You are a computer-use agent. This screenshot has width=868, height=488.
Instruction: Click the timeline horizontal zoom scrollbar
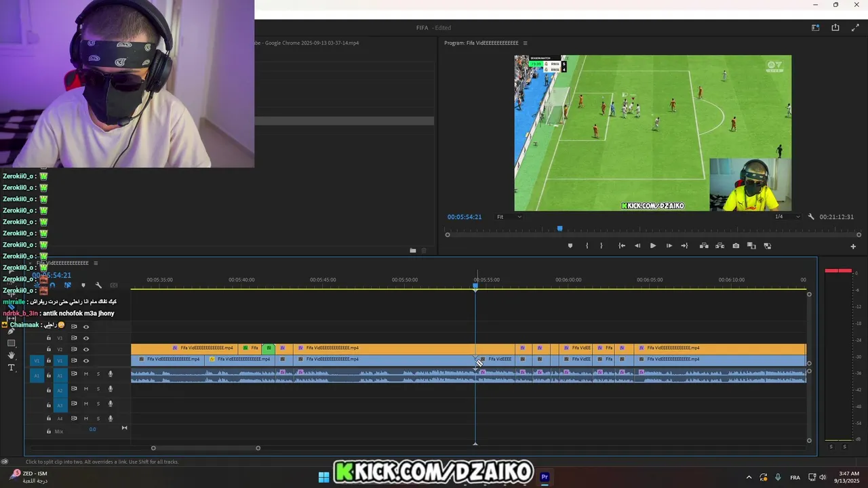[x=205, y=448]
